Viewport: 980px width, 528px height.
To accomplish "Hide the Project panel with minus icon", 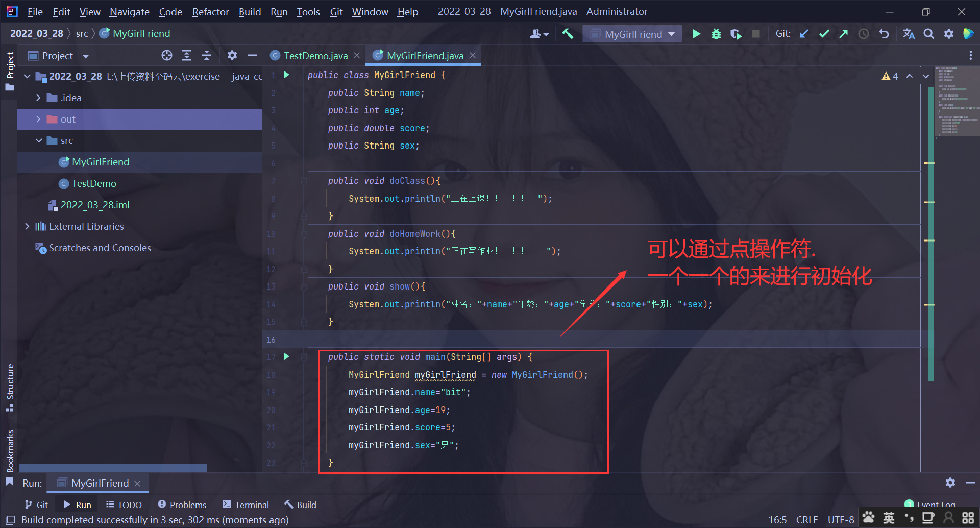I will (x=252, y=55).
